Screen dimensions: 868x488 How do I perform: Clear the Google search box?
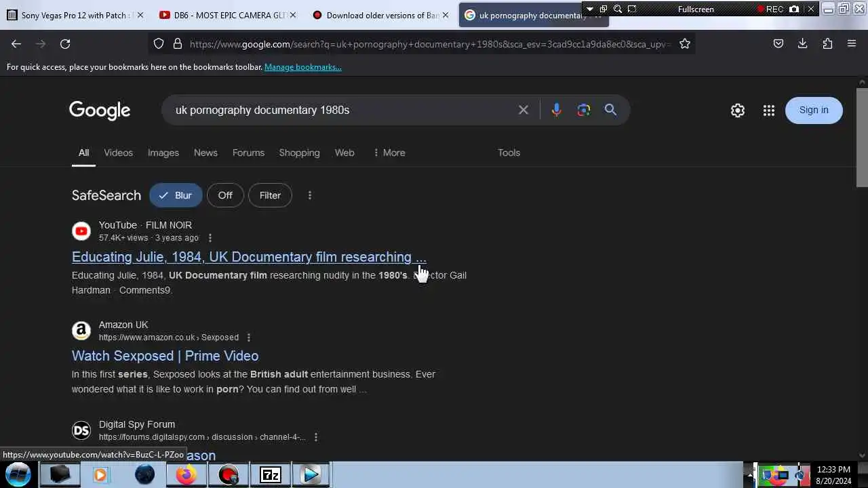click(524, 110)
